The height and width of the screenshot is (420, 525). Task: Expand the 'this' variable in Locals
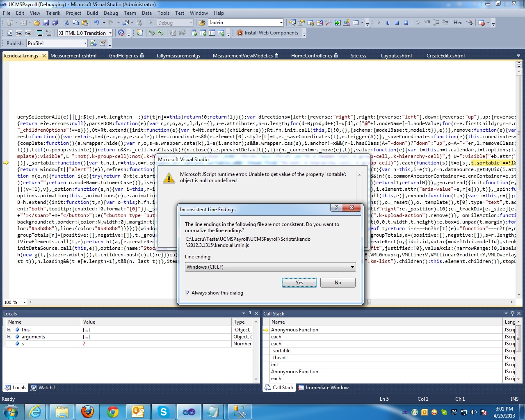point(9,330)
